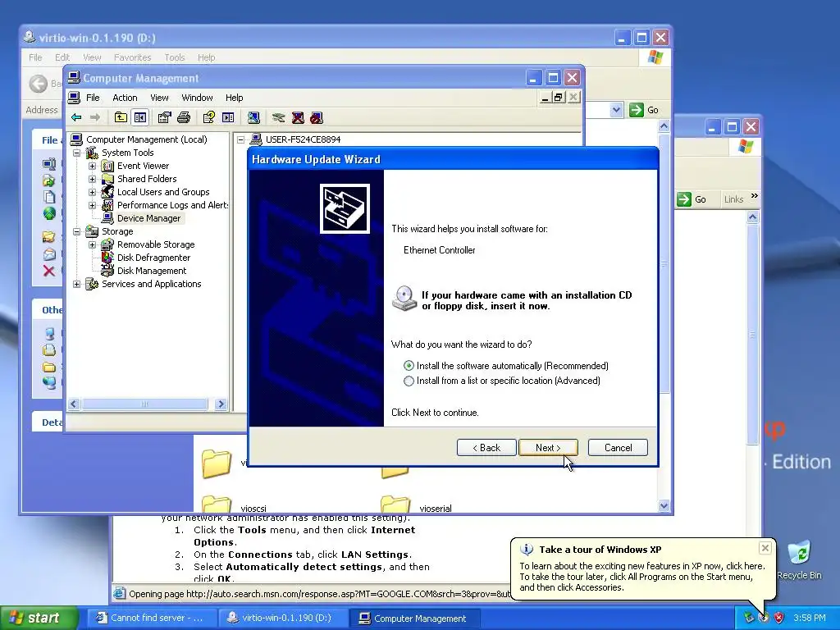Expand Local Users and Groups node
Screen dimensions: 840x630
tap(92, 192)
